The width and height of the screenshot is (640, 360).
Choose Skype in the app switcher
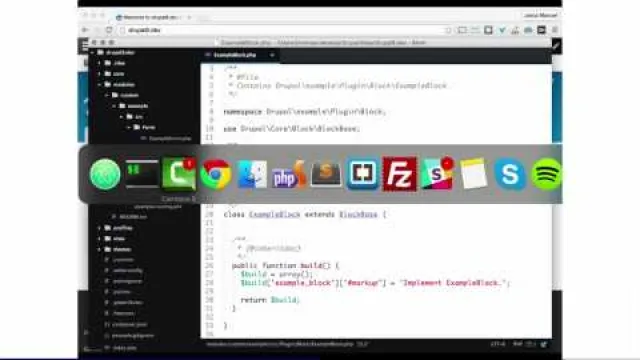509,174
